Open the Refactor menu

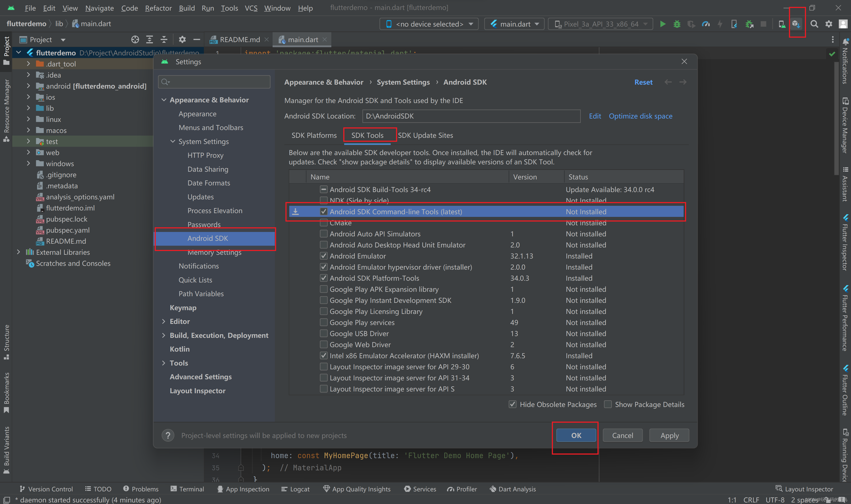click(x=158, y=8)
